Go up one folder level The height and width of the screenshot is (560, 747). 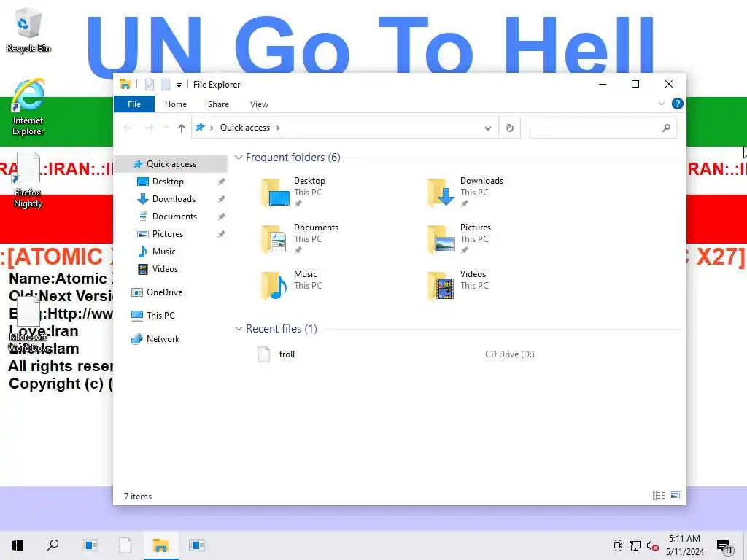tap(181, 128)
